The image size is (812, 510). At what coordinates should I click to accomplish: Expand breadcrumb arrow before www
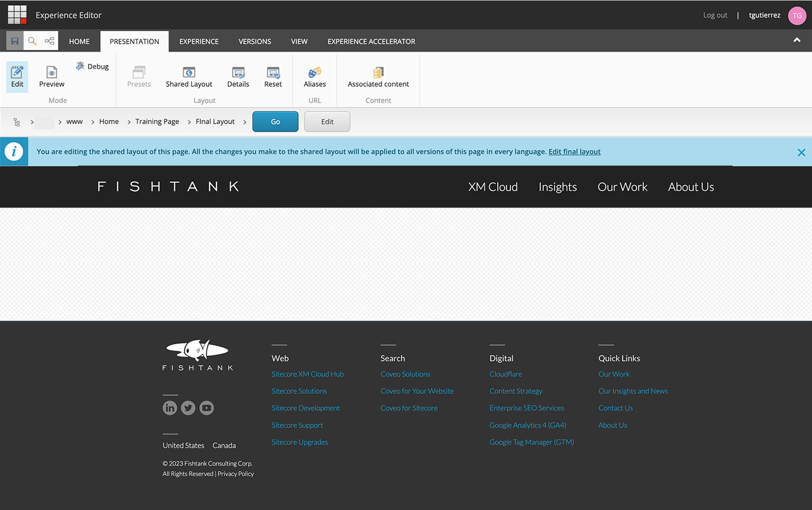(60, 122)
